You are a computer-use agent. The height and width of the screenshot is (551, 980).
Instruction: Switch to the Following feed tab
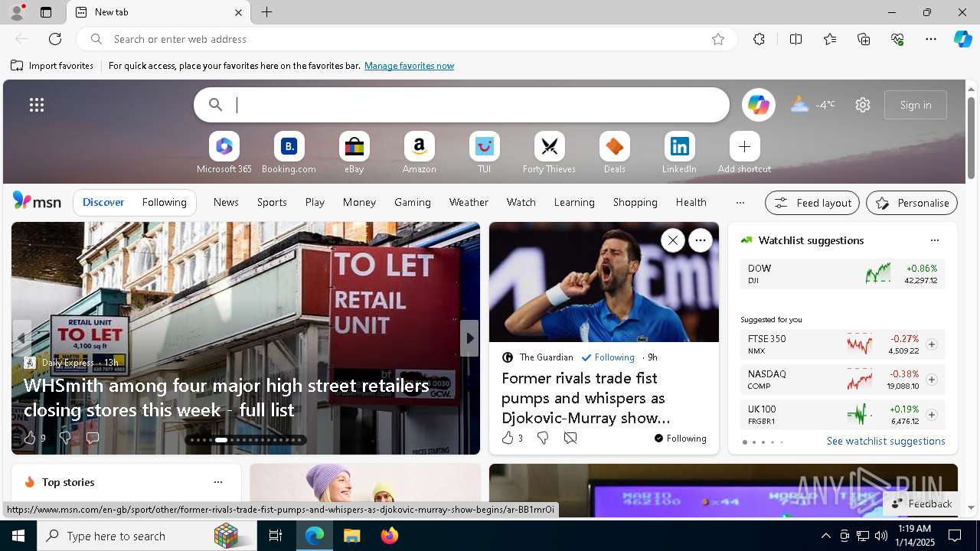tap(165, 202)
